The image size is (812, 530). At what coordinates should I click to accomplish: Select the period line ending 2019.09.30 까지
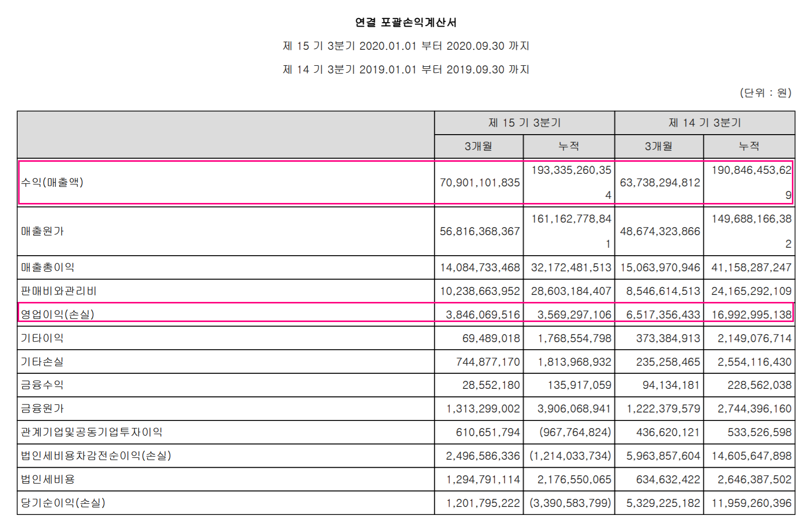coord(406,70)
